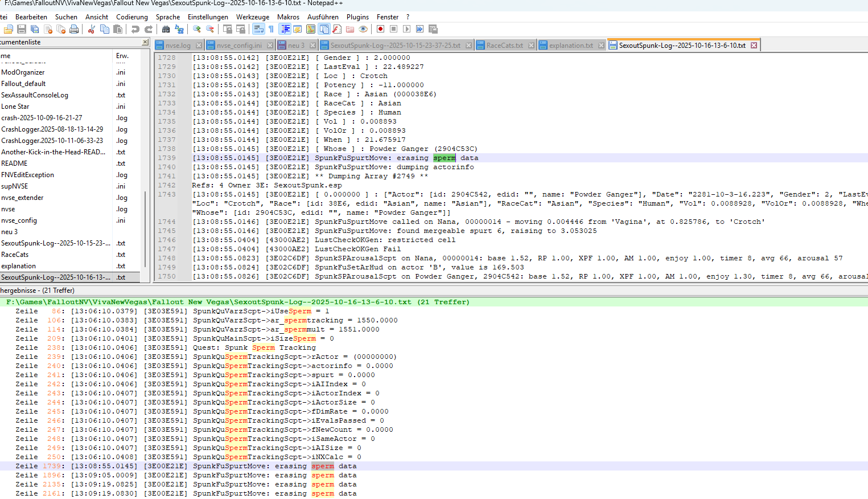Viewport: 868px width, 499px height.
Task: Undo last edit with toolbar arrow
Action: point(135,29)
